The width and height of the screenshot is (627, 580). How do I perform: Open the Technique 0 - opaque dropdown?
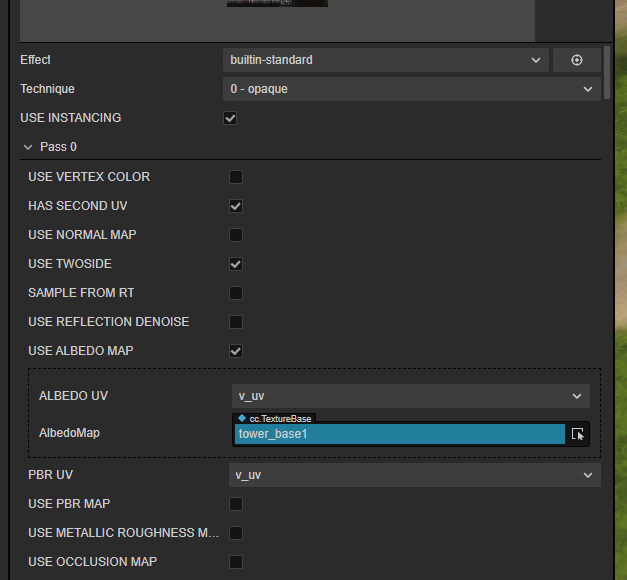411,89
